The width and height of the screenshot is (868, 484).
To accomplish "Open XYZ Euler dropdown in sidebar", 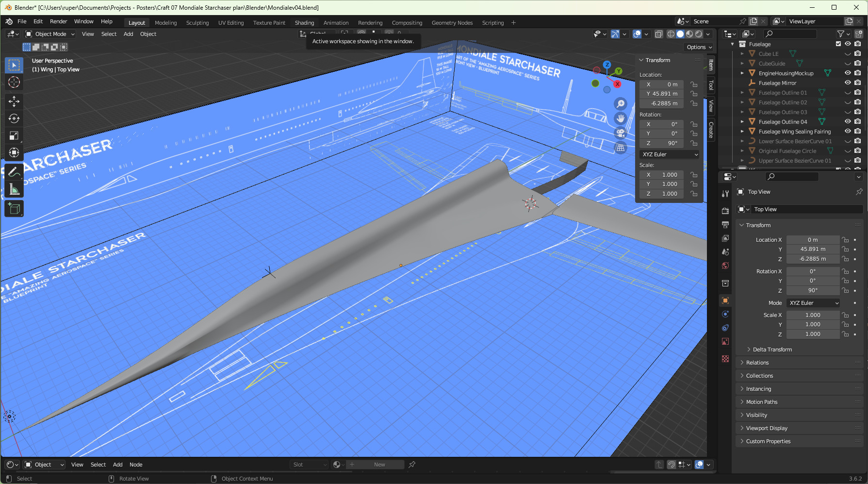I will [x=670, y=154].
